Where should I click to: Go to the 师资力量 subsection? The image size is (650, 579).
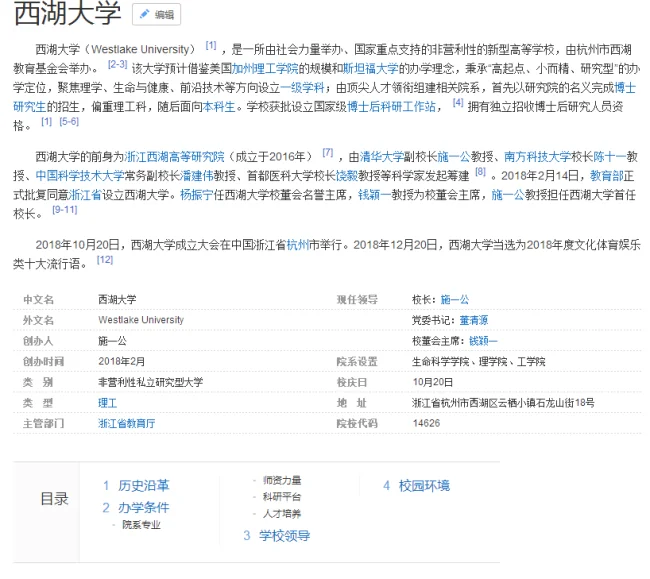[x=282, y=480]
